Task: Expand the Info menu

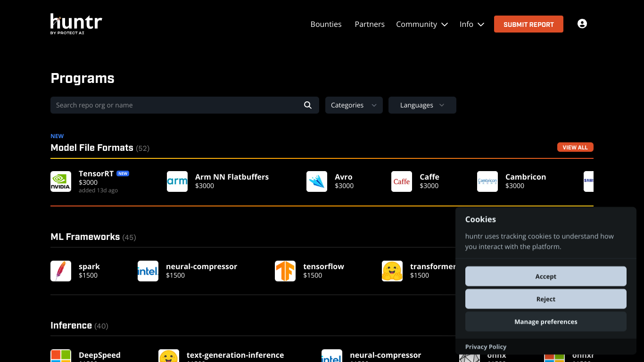Action: [x=472, y=24]
